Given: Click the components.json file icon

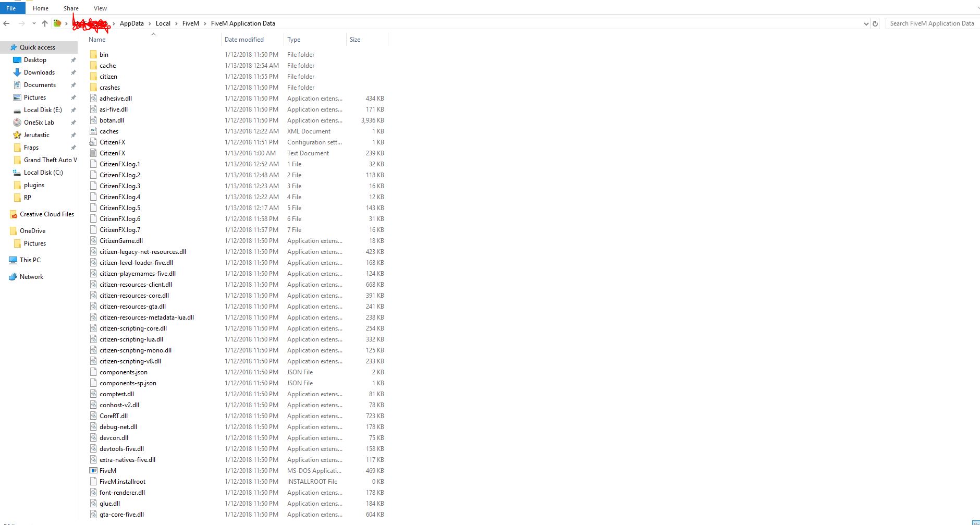Looking at the screenshot, I should click(93, 372).
